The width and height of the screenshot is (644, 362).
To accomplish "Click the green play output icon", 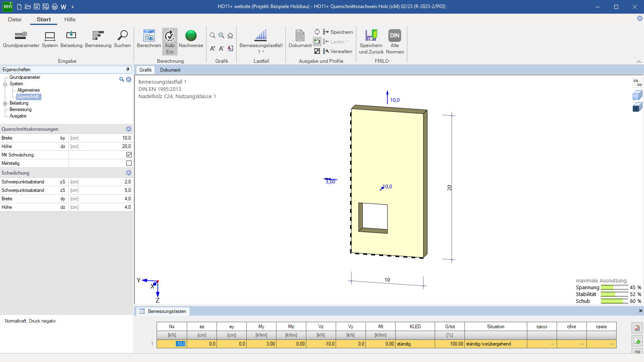I will [x=317, y=41].
